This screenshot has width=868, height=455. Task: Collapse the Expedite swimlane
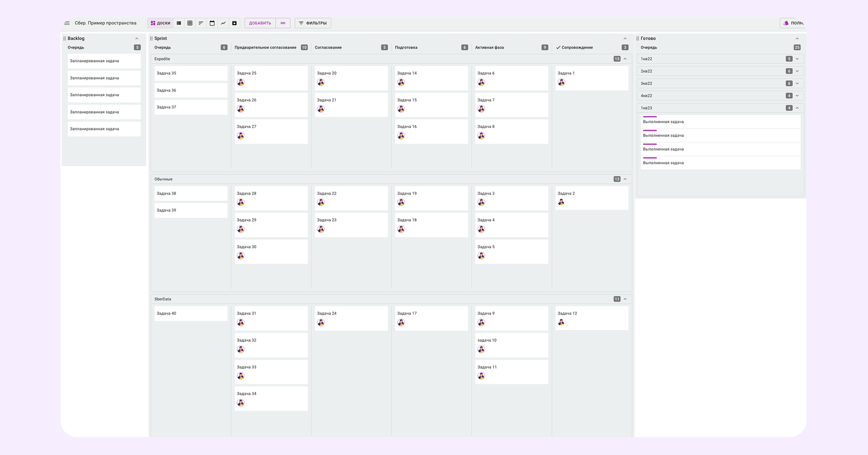(x=625, y=59)
